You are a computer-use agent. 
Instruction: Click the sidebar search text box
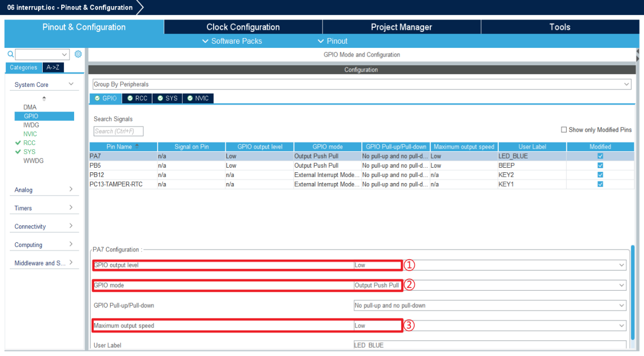tap(39, 55)
